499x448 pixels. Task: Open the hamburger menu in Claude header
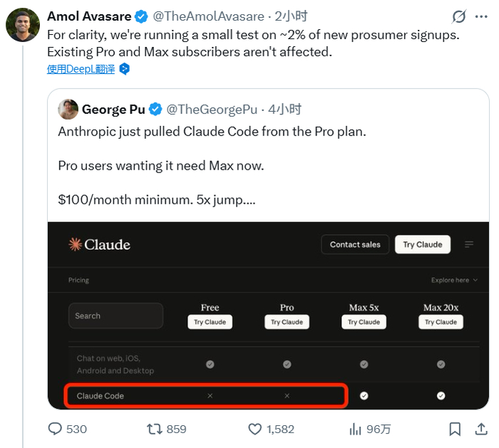(469, 244)
